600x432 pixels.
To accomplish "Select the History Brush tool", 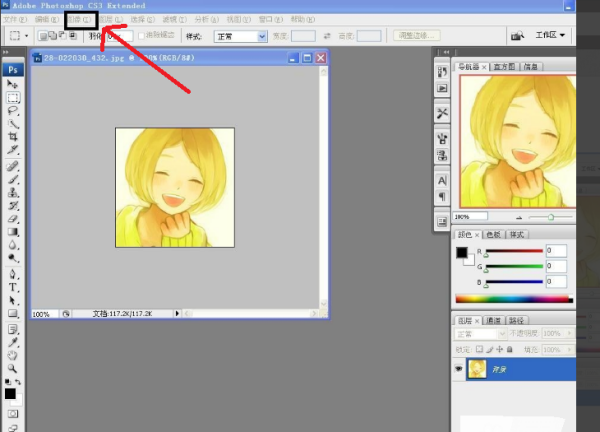I will [13, 205].
